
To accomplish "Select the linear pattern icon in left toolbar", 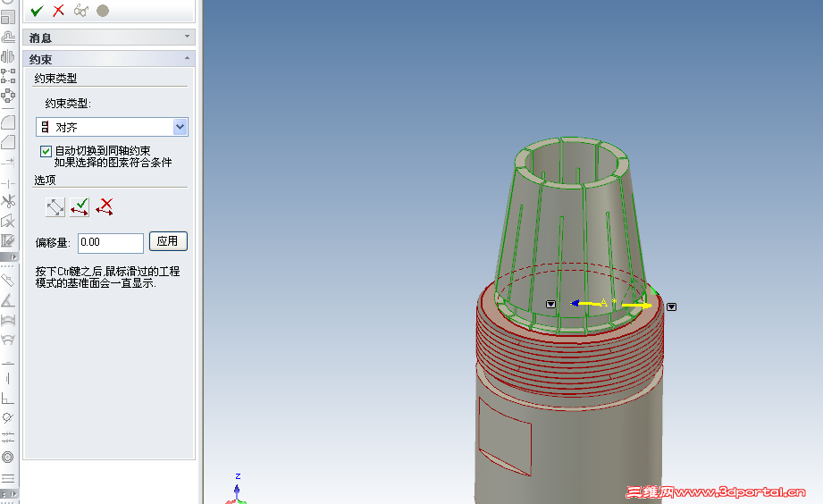I will point(8,76).
